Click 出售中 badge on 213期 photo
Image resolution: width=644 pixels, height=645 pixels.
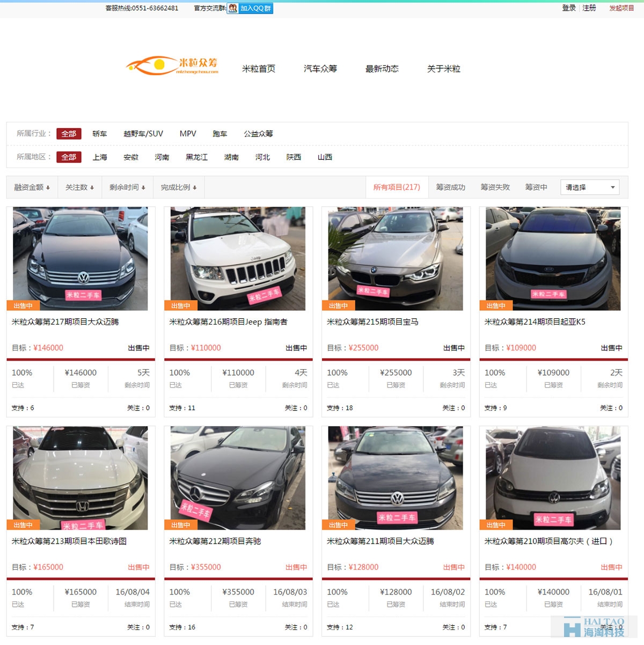tap(23, 525)
